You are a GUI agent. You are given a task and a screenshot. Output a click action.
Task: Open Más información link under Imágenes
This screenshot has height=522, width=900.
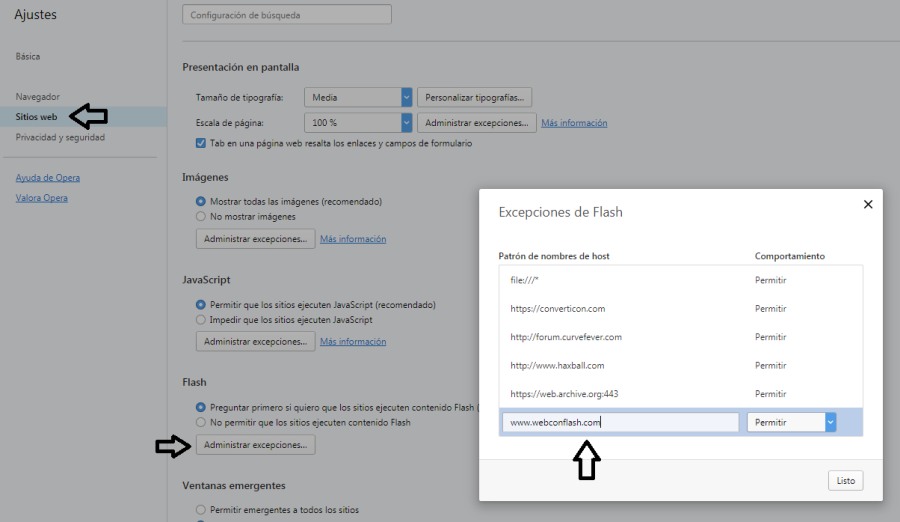(x=353, y=239)
